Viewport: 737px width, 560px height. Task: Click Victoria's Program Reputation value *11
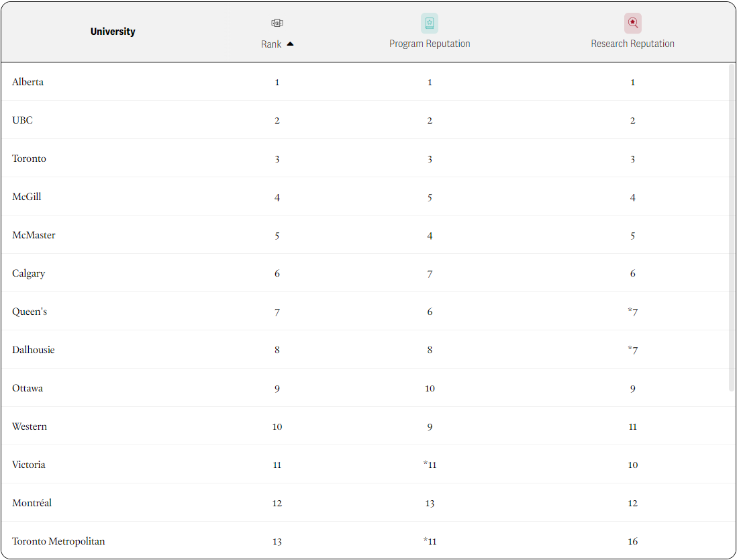click(x=430, y=465)
